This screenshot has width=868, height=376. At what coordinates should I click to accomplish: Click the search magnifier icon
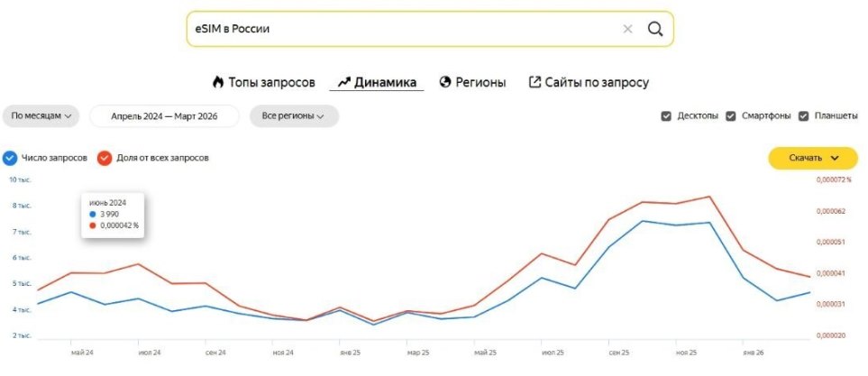coord(655,29)
